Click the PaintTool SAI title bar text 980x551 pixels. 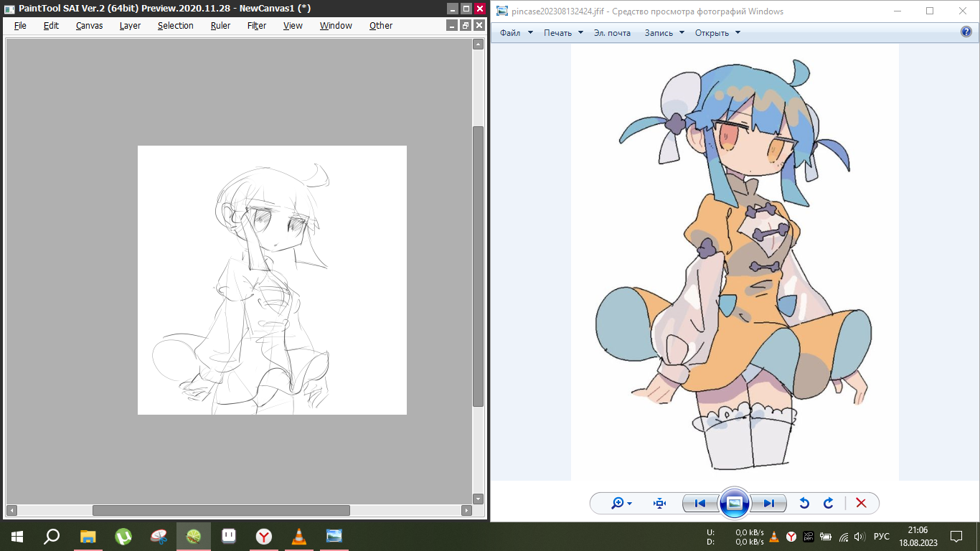pos(164,9)
